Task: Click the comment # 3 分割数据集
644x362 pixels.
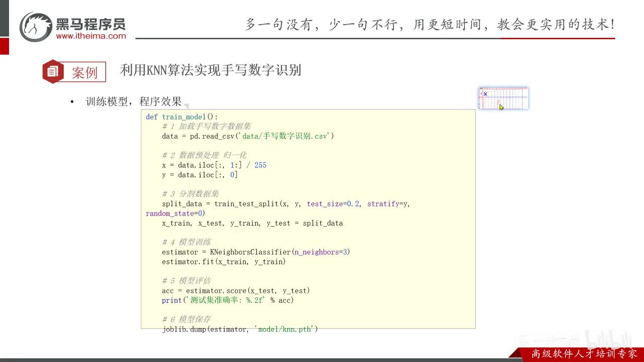Action: (x=190, y=194)
